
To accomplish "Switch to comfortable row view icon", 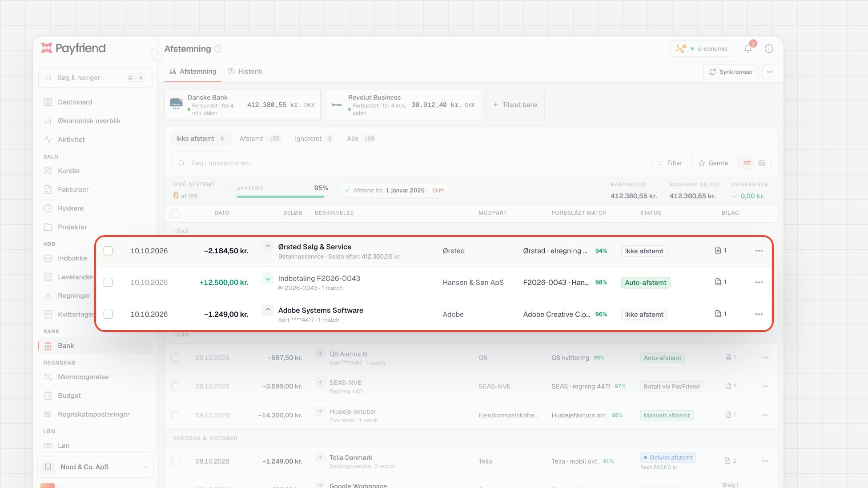I will (747, 163).
